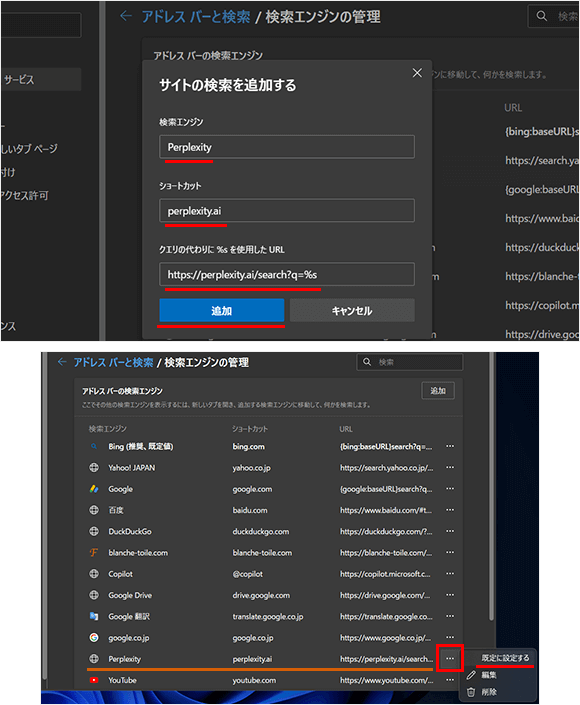Viewport: 580px width, 705px height.
Task: Click the 検索エンジン name field with Perplexity
Action: (287, 147)
